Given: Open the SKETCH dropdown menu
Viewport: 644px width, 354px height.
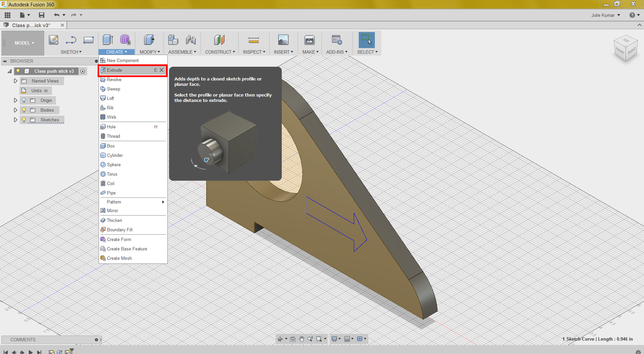Looking at the screenshot, I should [71, 52].
